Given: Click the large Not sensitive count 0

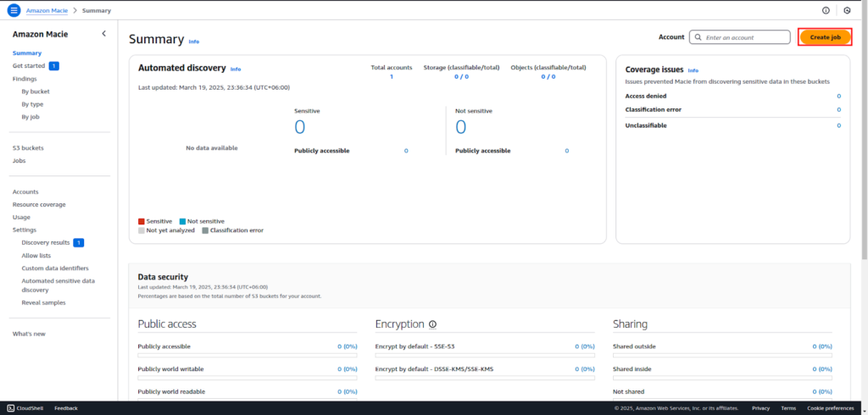Looking at the screenshot, I should tap(460, 127).
